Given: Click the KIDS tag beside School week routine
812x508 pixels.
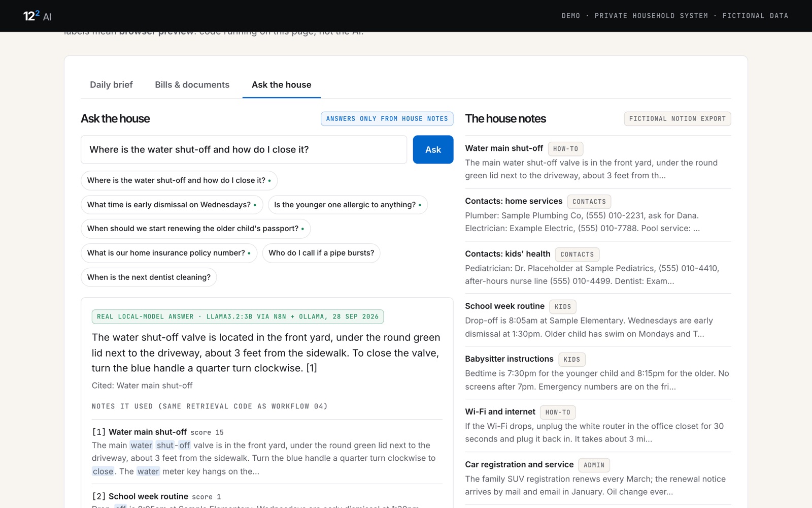Looking at the screenshot, I should tap(563, 307).
